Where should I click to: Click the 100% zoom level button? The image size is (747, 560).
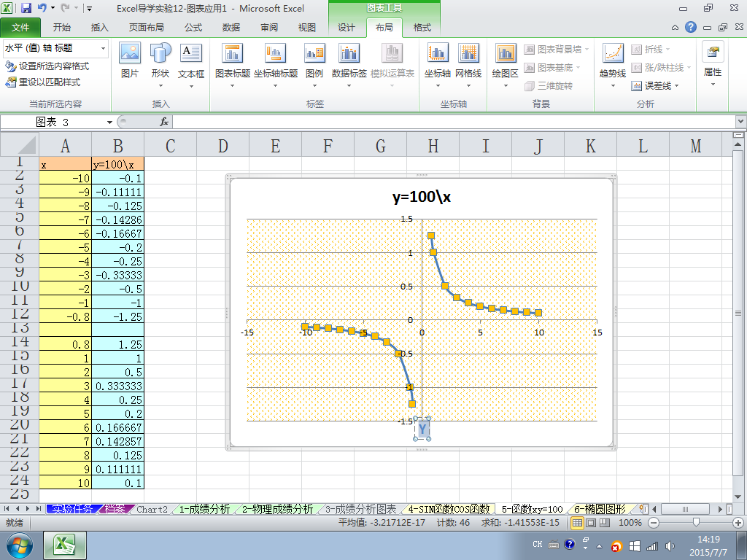pos(630,523)
